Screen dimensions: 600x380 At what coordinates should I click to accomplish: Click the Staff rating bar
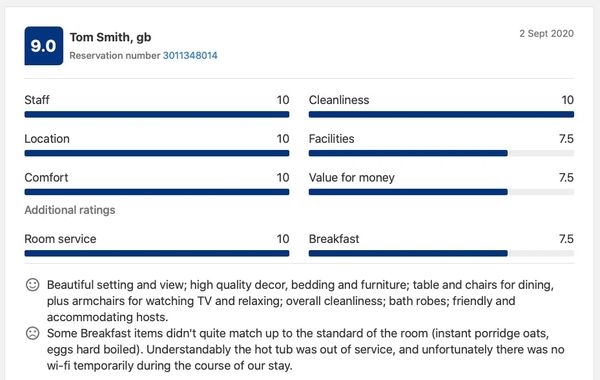(x=157, y=114)
